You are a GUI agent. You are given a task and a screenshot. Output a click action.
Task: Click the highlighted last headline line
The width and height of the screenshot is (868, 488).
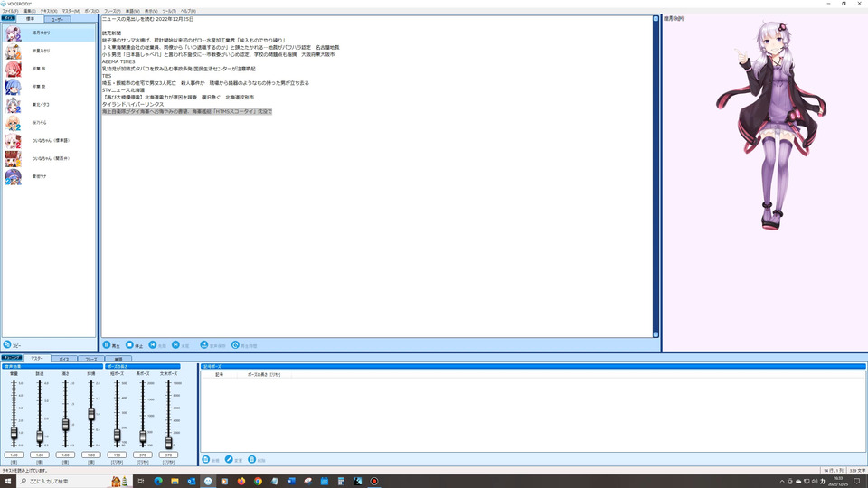click(187, 112)
